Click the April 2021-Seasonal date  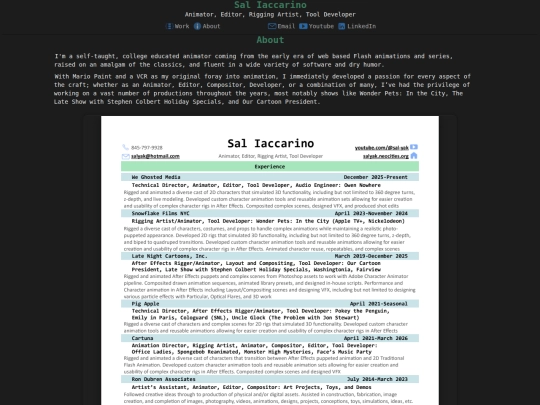(378, 304)
